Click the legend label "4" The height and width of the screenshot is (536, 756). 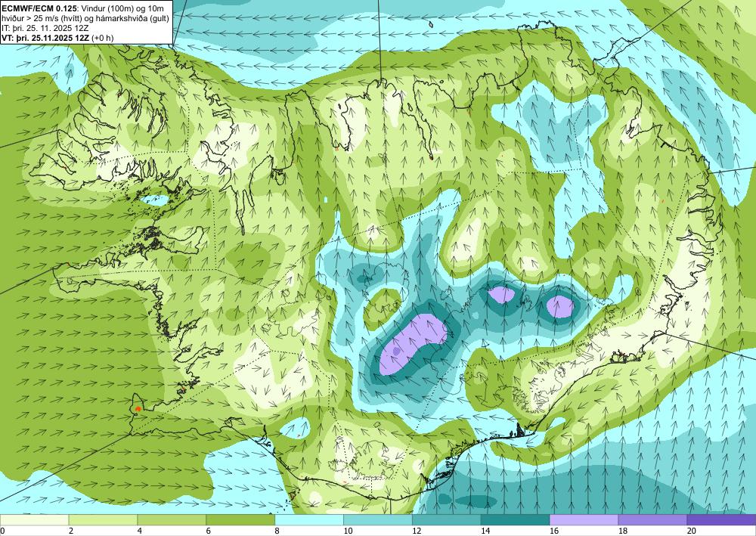click(140, 531)
